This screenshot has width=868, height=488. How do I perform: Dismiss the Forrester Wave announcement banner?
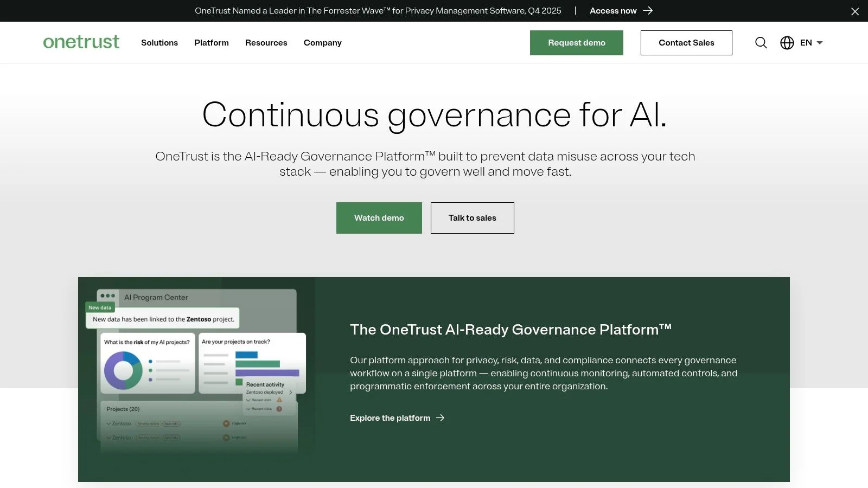click(x=855, y=10)
